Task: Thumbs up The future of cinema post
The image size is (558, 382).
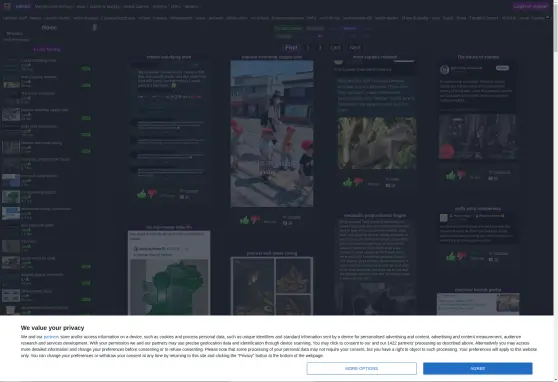Action: (451, 175)
